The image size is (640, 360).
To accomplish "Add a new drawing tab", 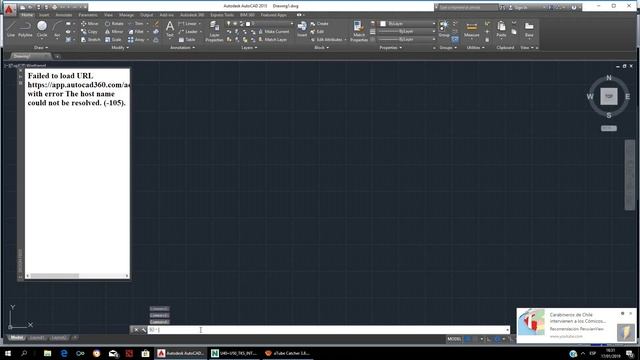I will click(x=57, y=56).
